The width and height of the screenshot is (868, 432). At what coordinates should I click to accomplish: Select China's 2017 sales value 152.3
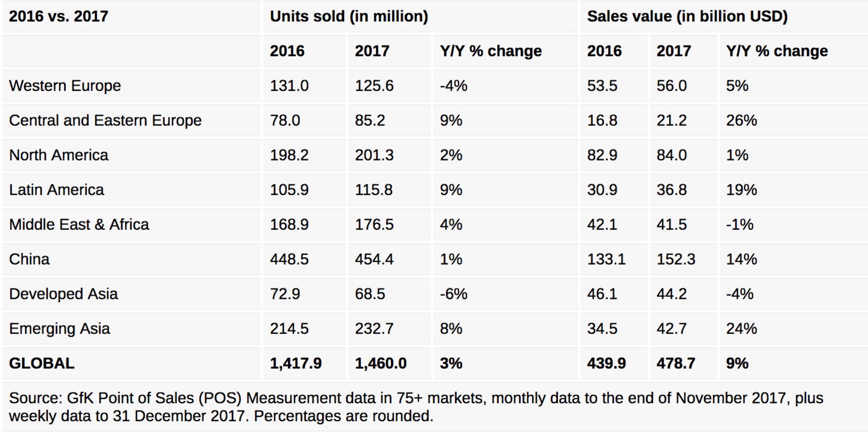point(676,259)
